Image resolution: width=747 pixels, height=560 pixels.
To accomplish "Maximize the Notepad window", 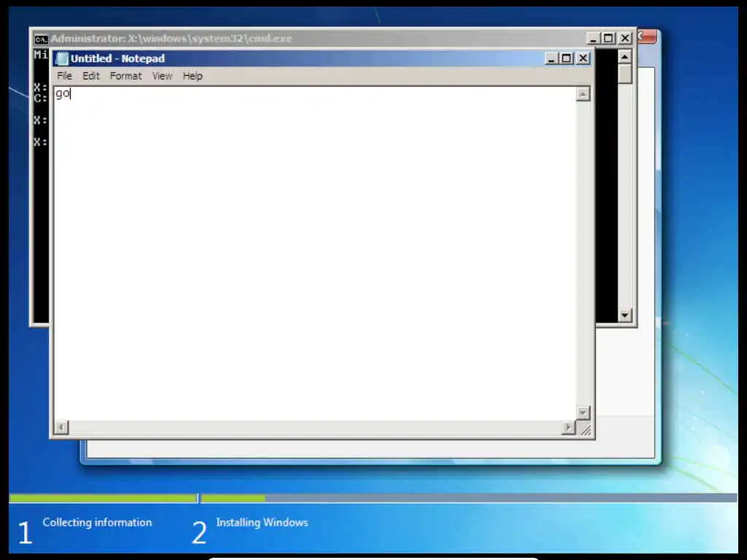I will point(566,58).
